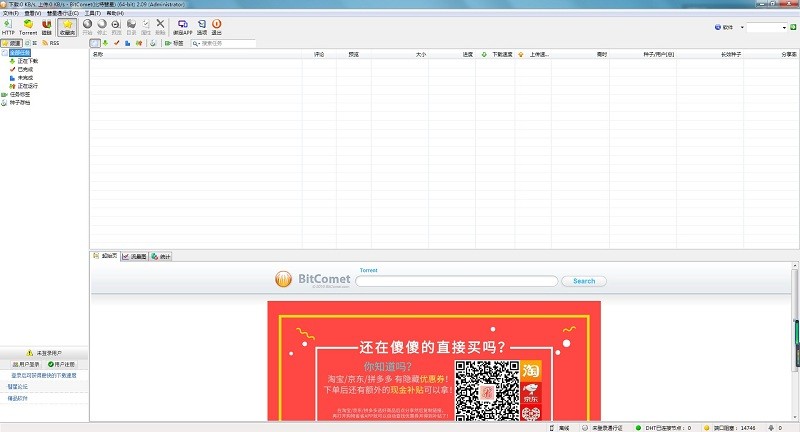
Task: Click the Delete (删除) X toolbar icon
Action: [x=160, y=26]
